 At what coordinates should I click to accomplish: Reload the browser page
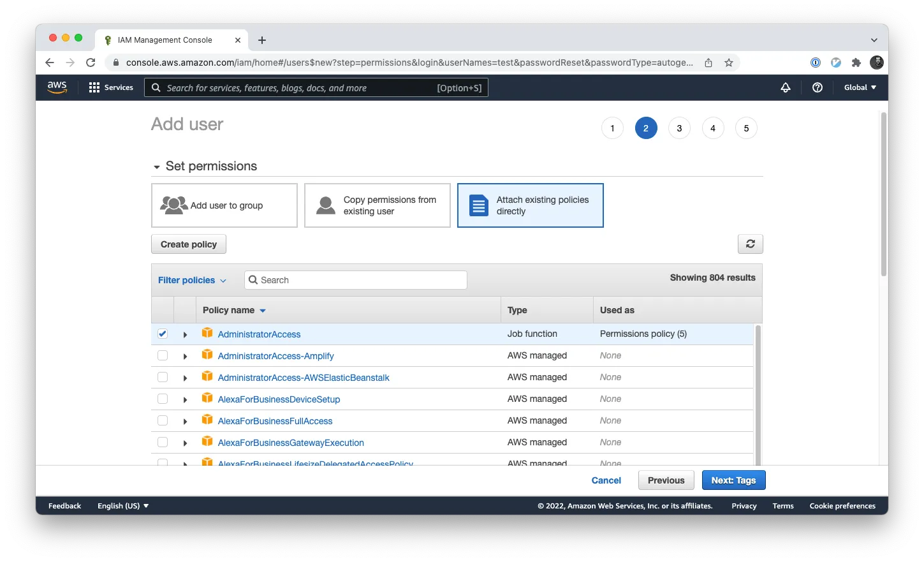pyautogui.click(x=91, y=63)
